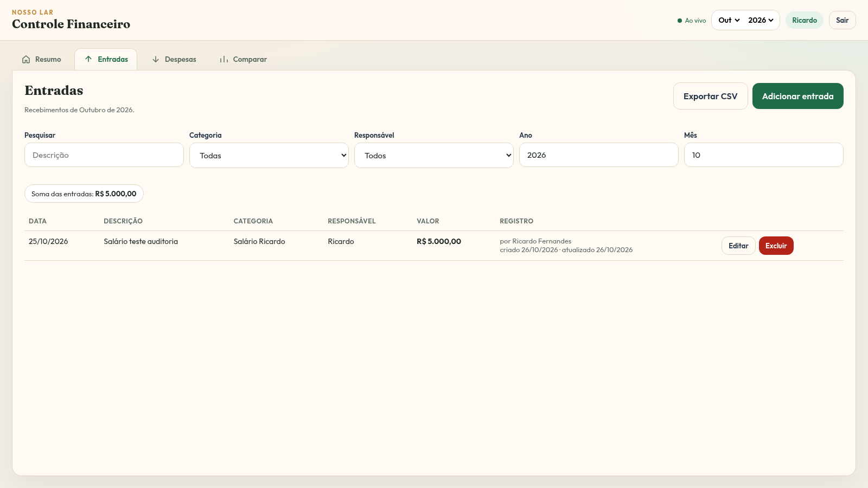Image resolution: width=868 pixels, height=488 pixels.
Task: Click the CATEGORIA column header
Action: coord(253,221)
